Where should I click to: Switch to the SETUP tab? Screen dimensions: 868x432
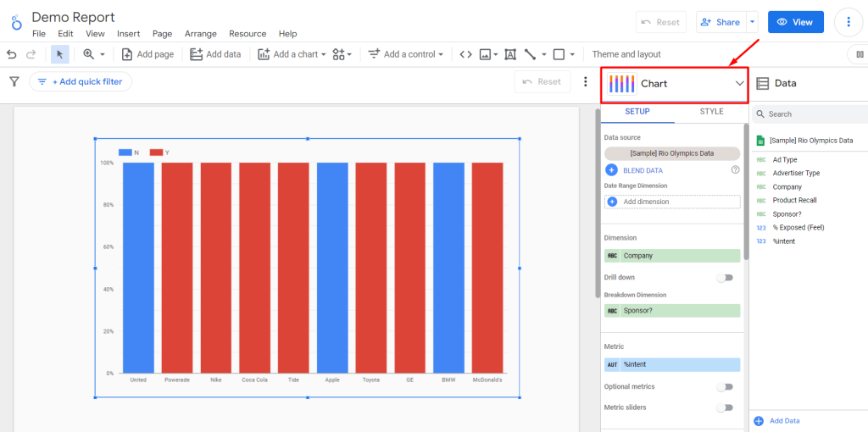click(x=637, y=112)
